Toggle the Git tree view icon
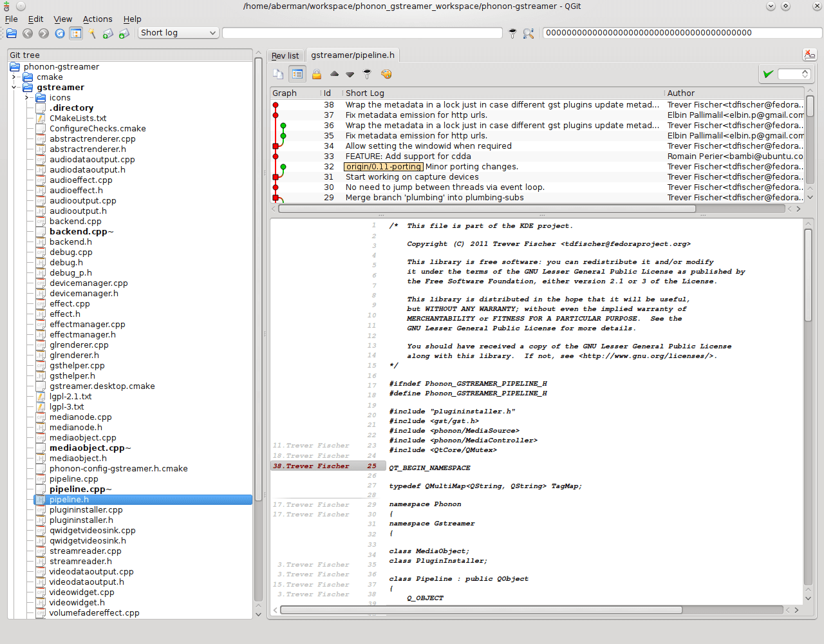This screenshot has height=644, width=824. 76,33
